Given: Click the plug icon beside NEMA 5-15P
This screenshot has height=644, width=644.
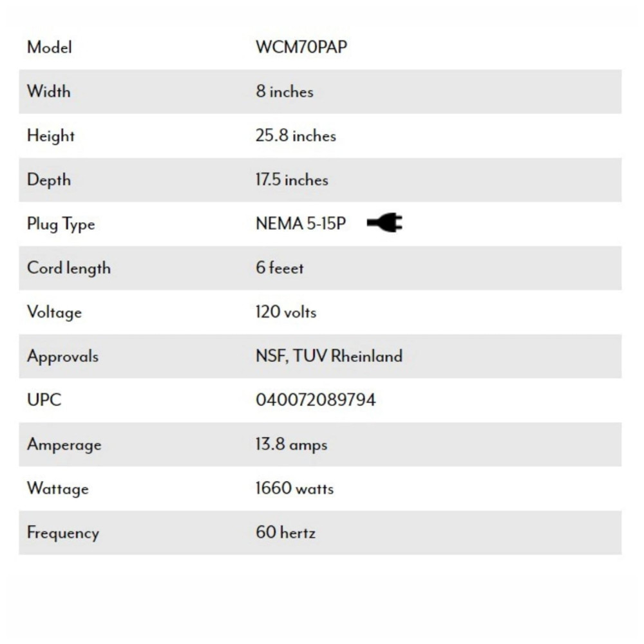Looking at the screenshot, I should point(384,224).
